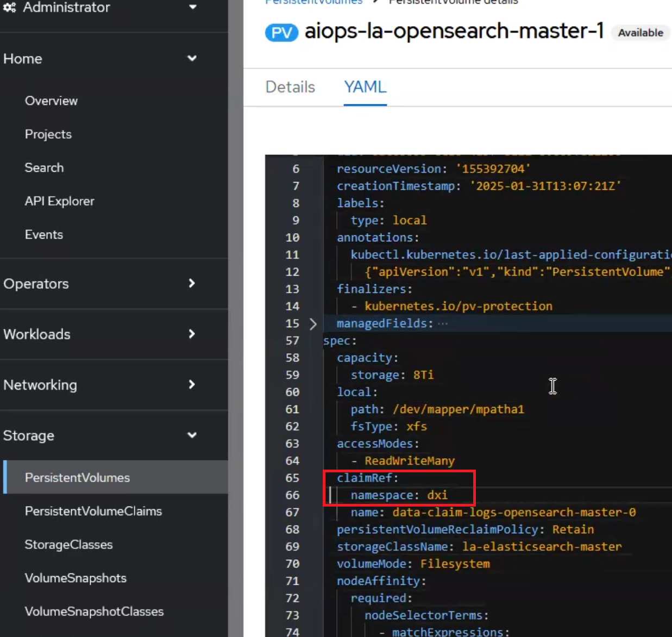
Task: Switch to the Details tab
Action: coord(290,87)
